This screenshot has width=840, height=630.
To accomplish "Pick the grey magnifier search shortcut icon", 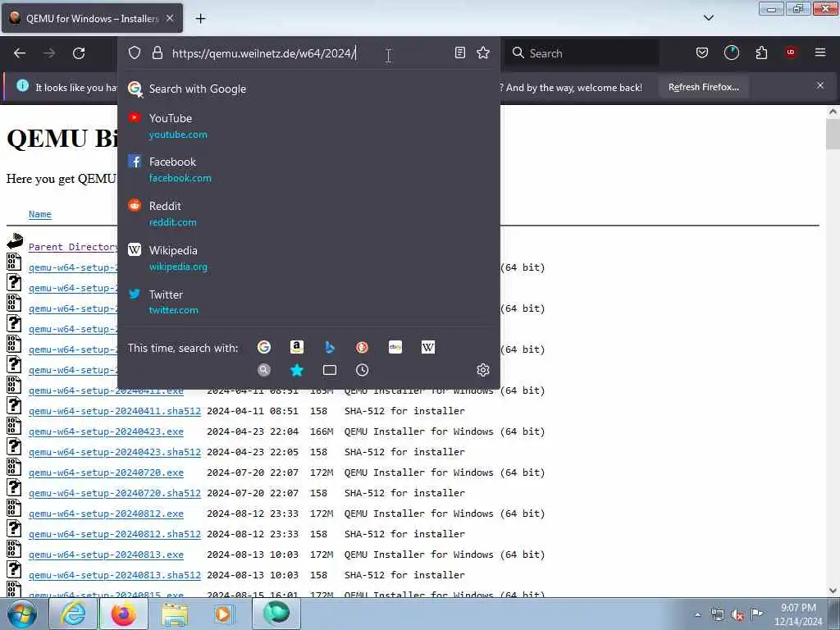I will tap(264, 370).
